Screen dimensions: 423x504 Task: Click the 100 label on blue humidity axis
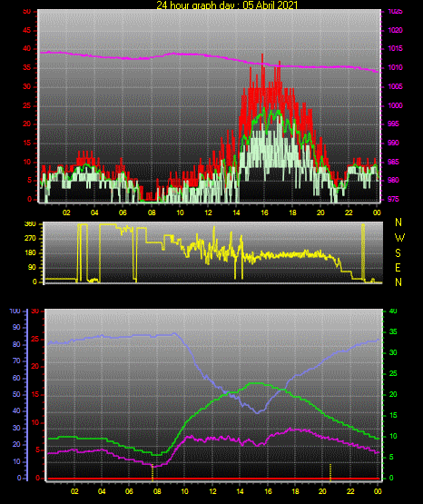(15, 311)
